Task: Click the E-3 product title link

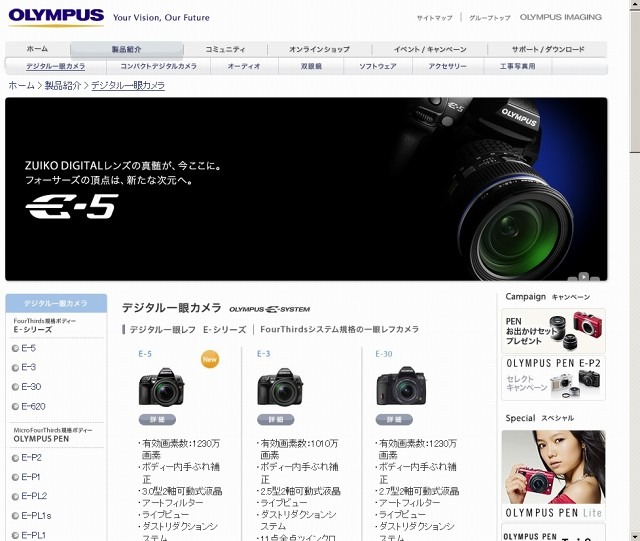Action: pyautogui.click(x=264, y=354)
